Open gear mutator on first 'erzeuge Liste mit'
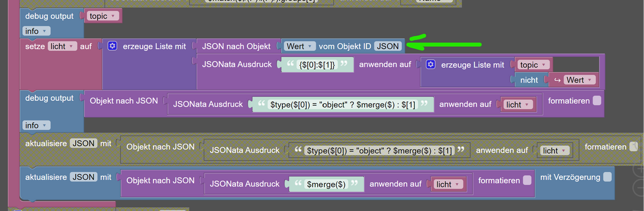 112,47
